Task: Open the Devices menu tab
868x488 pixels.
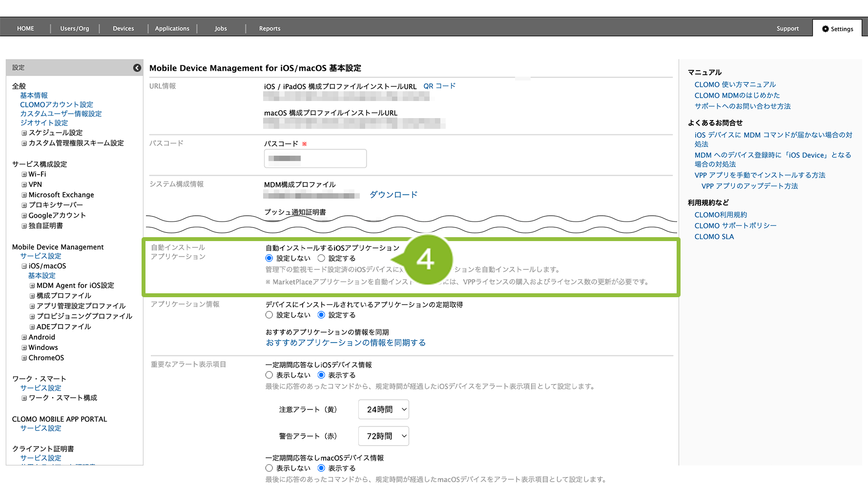Action: tap(123, 28)
